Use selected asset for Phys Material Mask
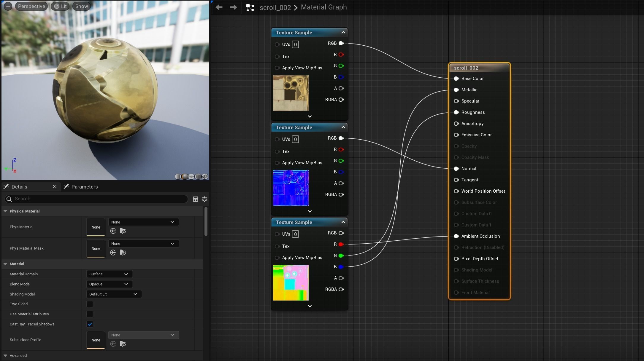644x361 pixels. [113, 253]
